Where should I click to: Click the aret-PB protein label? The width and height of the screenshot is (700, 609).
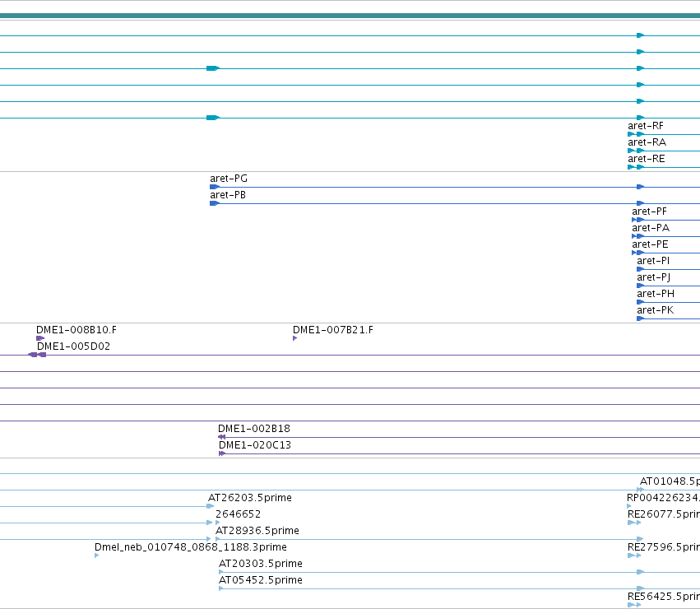click(x=228, y=195)
